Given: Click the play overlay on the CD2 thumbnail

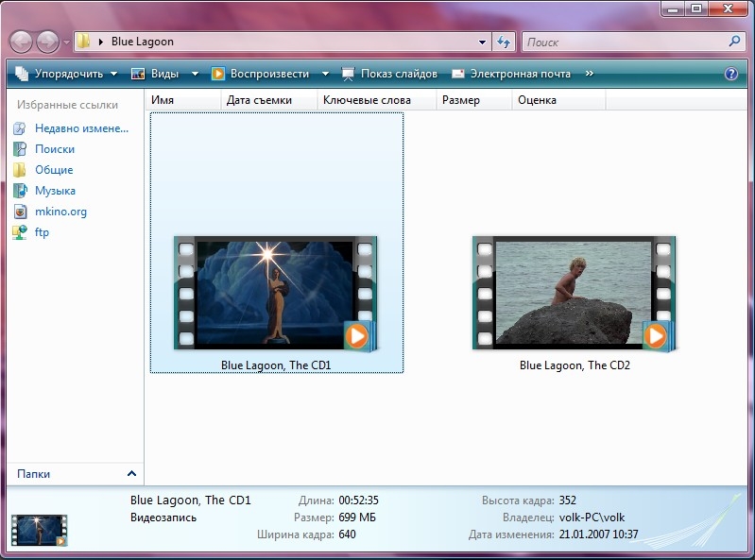Looking at the screenshot, I should click(x=657, y=335).
